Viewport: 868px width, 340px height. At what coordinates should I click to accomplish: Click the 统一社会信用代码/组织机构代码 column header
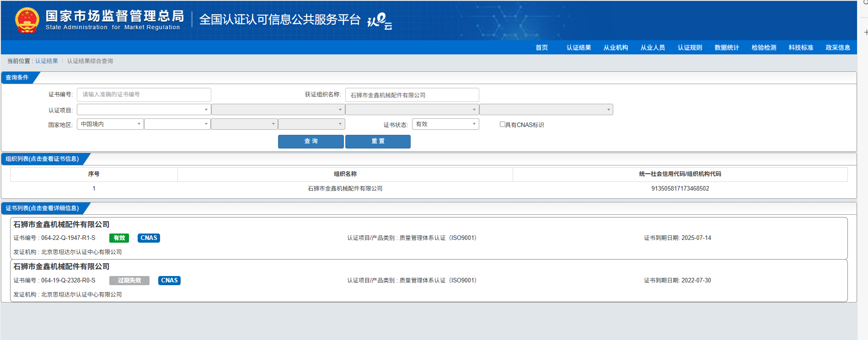(x=680, y=174)
